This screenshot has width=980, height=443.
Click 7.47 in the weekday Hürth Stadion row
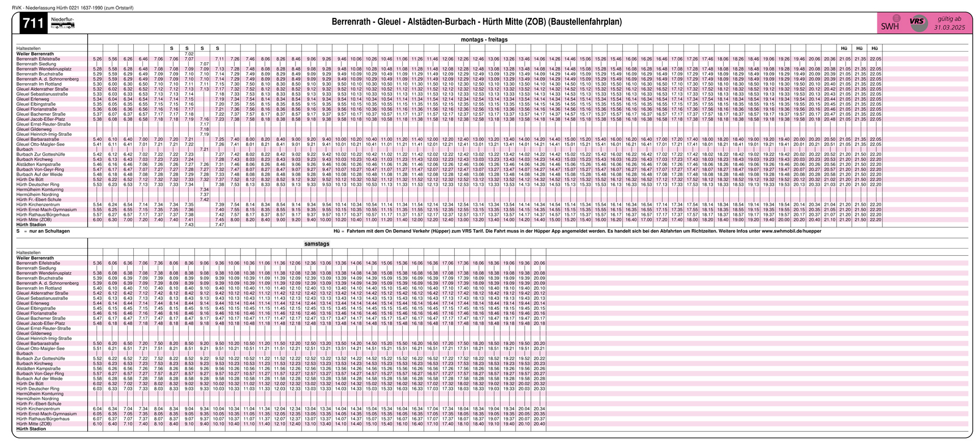[x=219, y=225]
